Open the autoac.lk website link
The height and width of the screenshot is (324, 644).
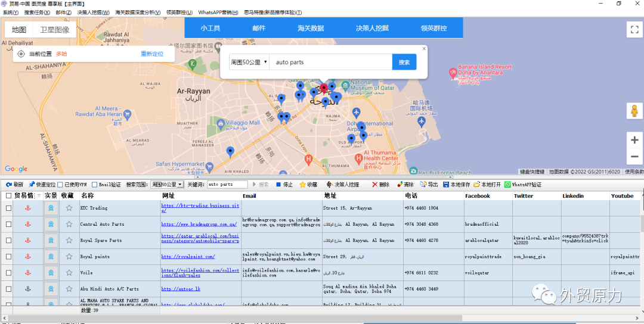tap(181, 289)
